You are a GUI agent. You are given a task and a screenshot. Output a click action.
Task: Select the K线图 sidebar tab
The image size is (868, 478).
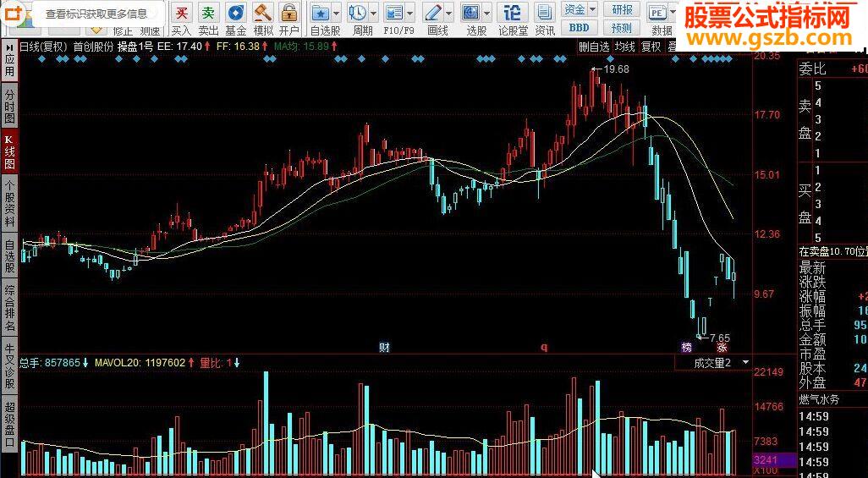tap(9, 151)
